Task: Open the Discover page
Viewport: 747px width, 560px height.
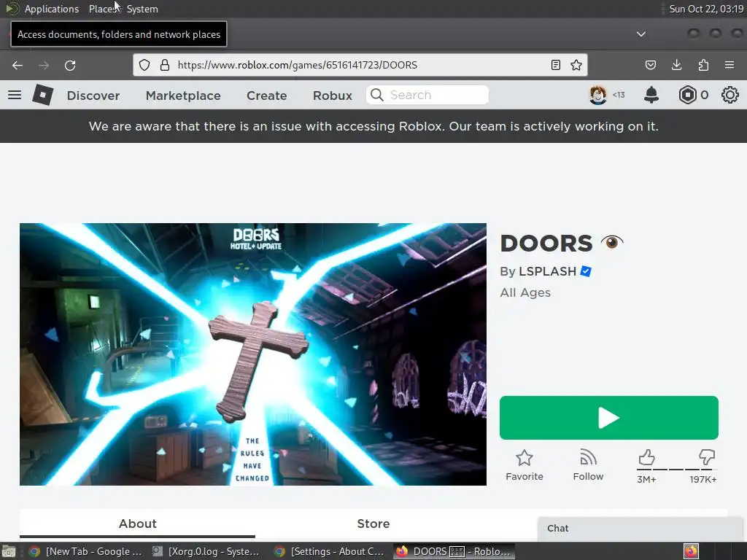Action: 93,96
